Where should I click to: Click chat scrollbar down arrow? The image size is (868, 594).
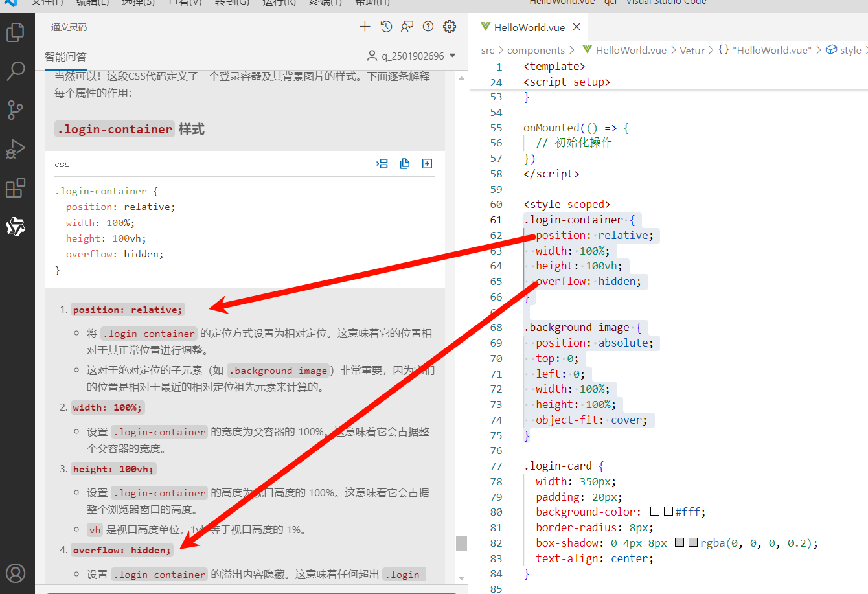(461, 578)
